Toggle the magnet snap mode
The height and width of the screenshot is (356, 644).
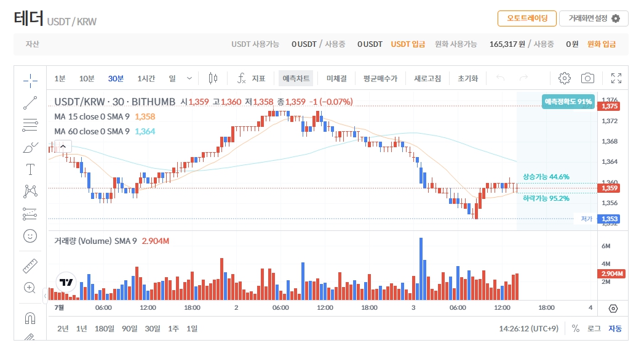click(30, 318)
